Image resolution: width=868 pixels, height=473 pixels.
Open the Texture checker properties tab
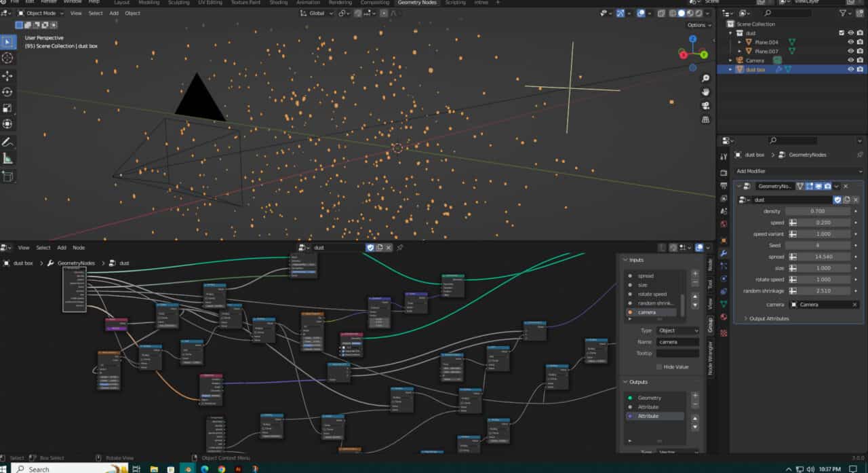click(x=724, y=333)
